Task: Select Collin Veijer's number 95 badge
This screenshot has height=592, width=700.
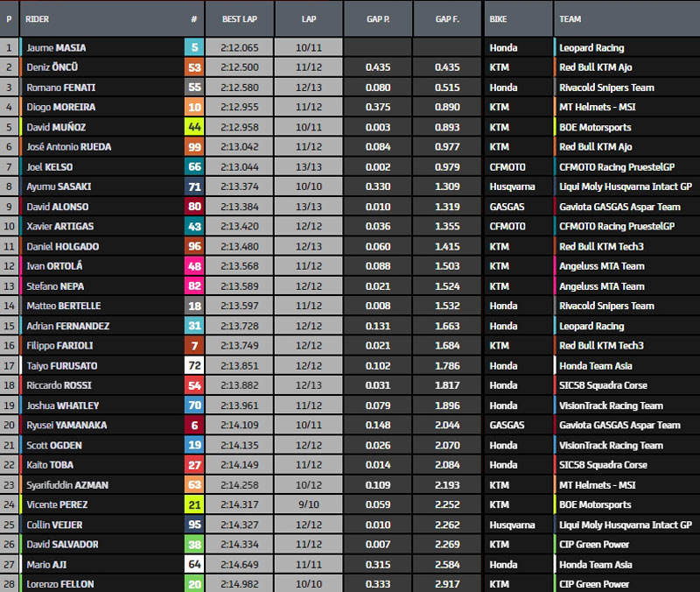Action: tap(193, 525)
